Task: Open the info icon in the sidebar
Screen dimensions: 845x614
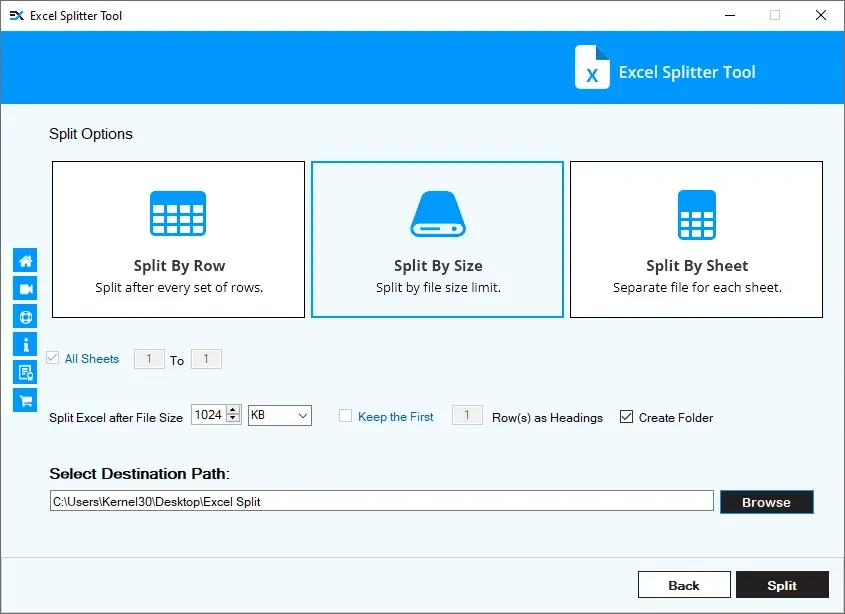Action: (x=25, y=345)
